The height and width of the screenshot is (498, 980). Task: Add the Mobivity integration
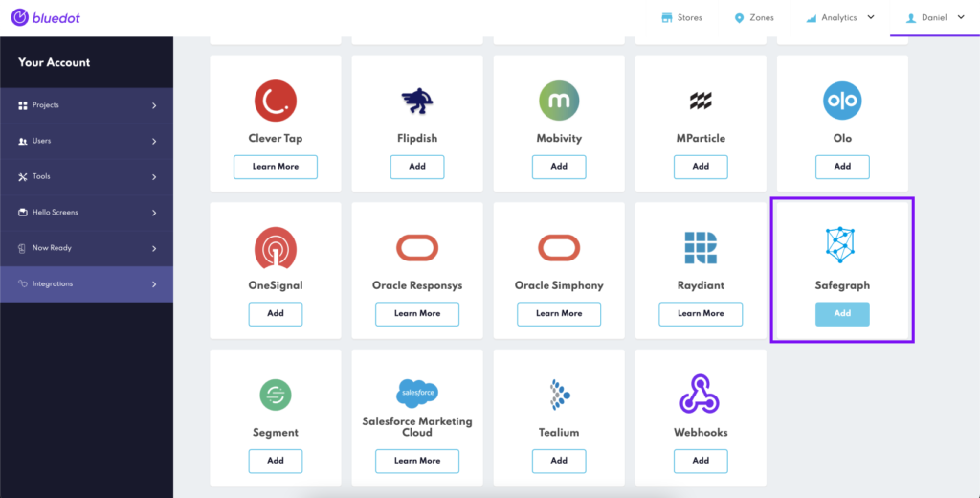559,167
